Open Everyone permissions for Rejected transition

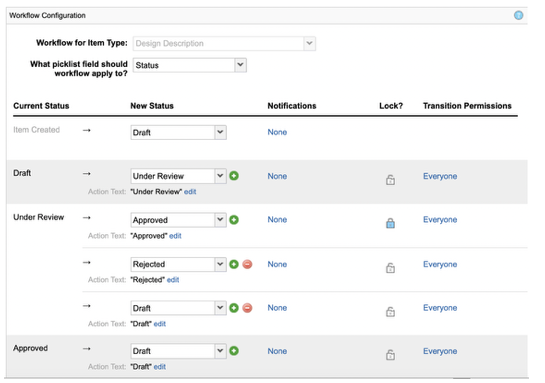point(440,264)
